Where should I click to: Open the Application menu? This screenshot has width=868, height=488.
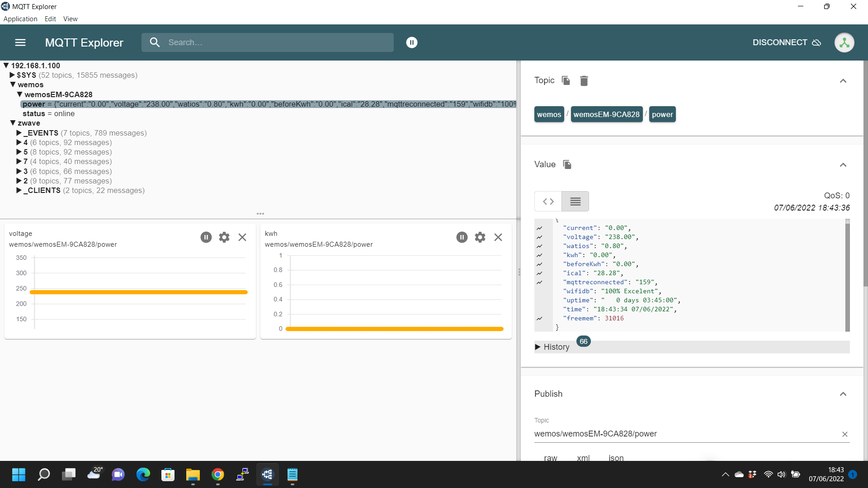20,19
